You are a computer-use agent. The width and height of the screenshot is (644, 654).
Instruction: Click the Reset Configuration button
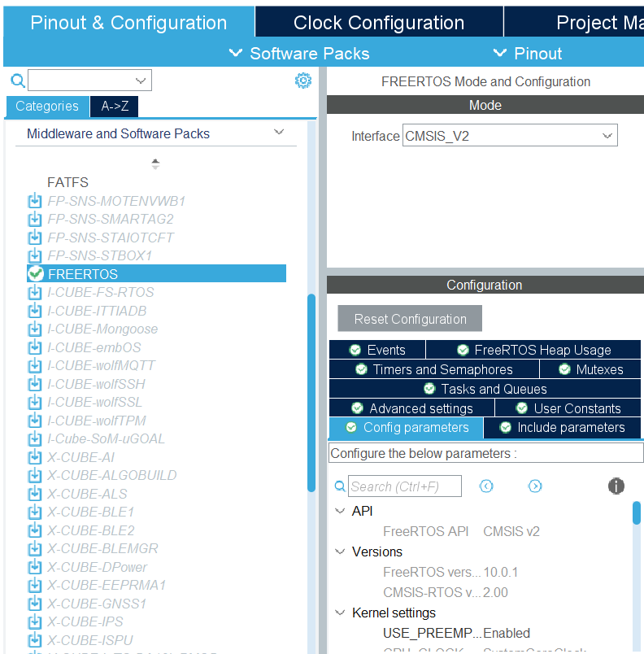point(410,319)
